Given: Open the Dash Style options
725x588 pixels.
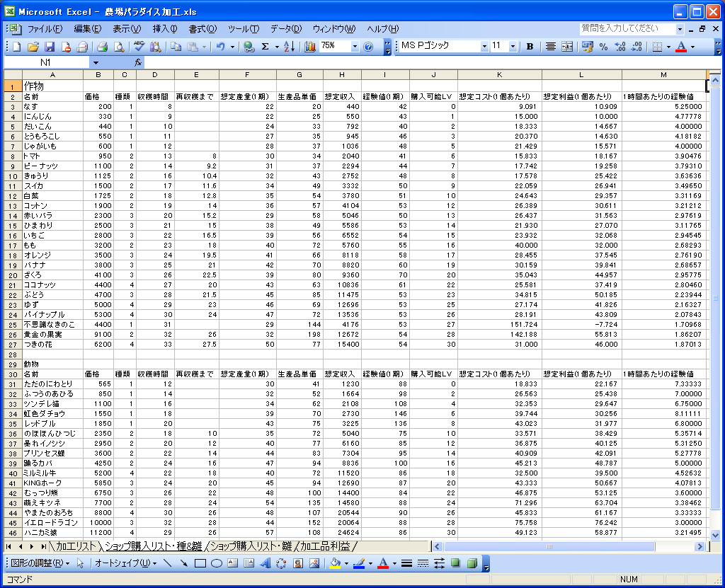Looking at the screenshot, I should (423, 563).
